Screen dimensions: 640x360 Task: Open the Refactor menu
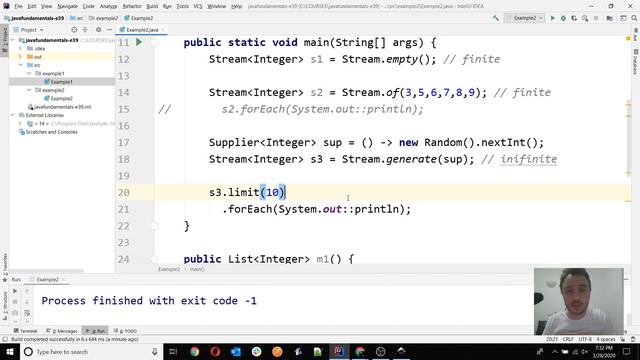point(132,6)
